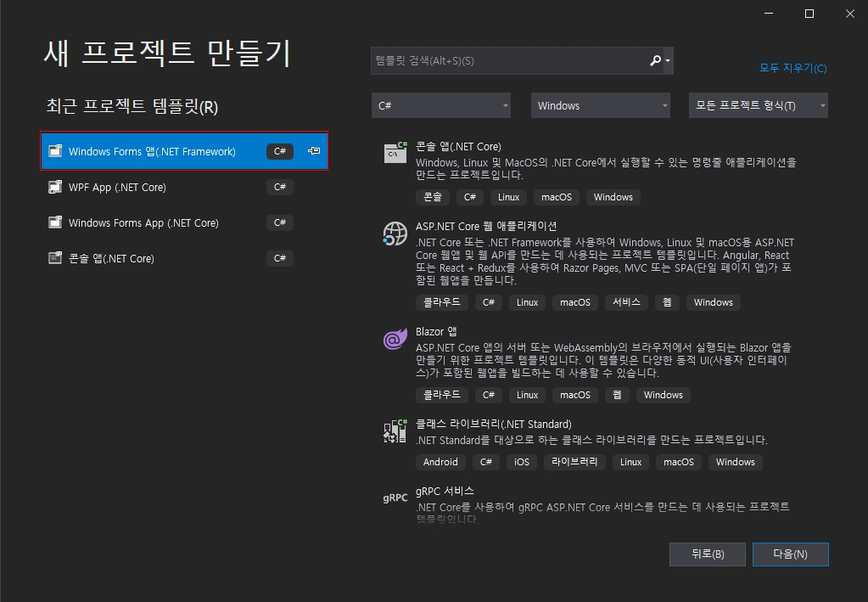Click the macOS tag under 콘솔 앱 template
The width and height of the screenshot is (868, 602).
click(557, 197)
